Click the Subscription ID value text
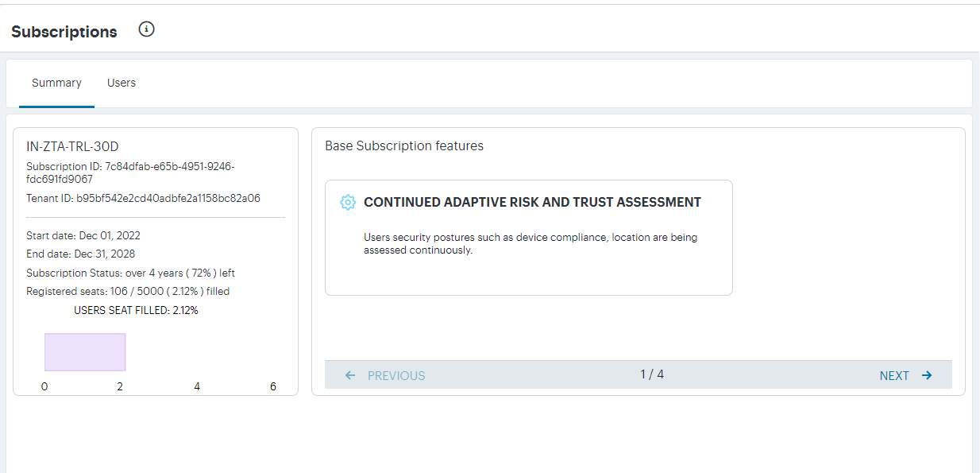980x473 pixels. (x=130, y=173)
